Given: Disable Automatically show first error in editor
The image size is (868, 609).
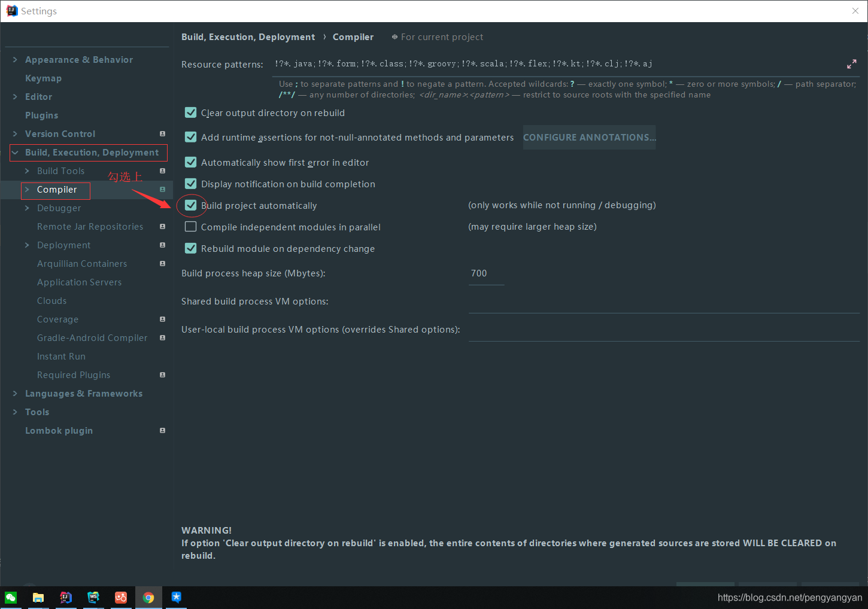Looking at the screenshot, I should [191, 162].
